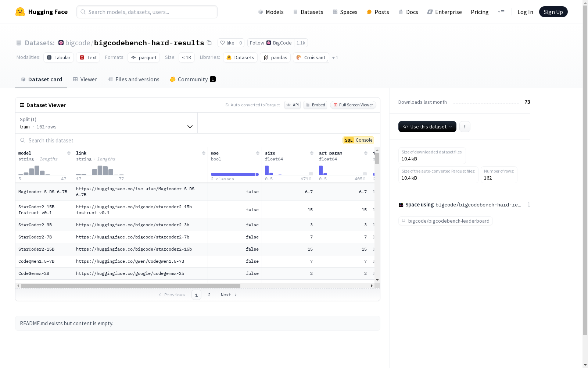Click the Hugging Face logo icon
588x368 pixels.
[x=20, y=12]
